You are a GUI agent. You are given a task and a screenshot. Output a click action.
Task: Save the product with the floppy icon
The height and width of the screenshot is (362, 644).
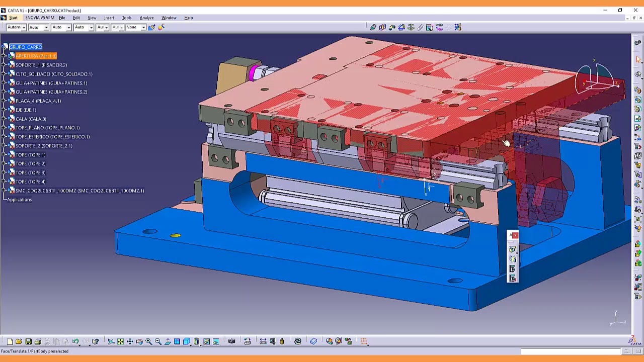tap(28, 341)
